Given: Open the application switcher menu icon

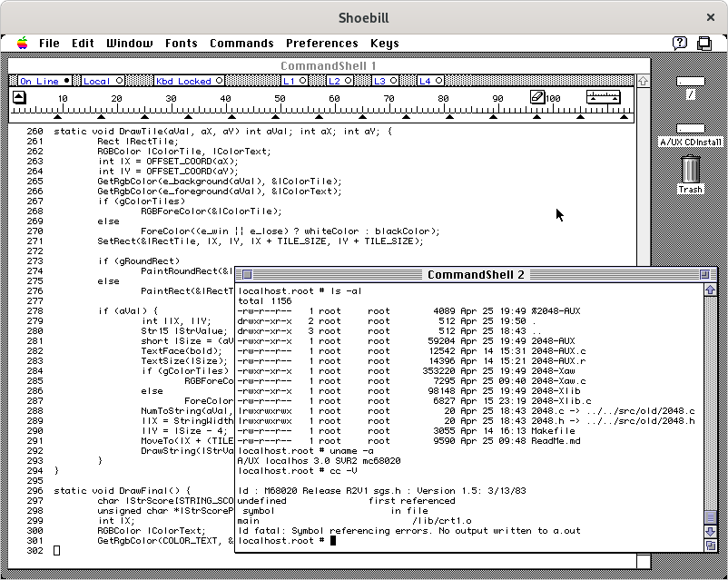Looking at the screenshot, I should point(704,44).
